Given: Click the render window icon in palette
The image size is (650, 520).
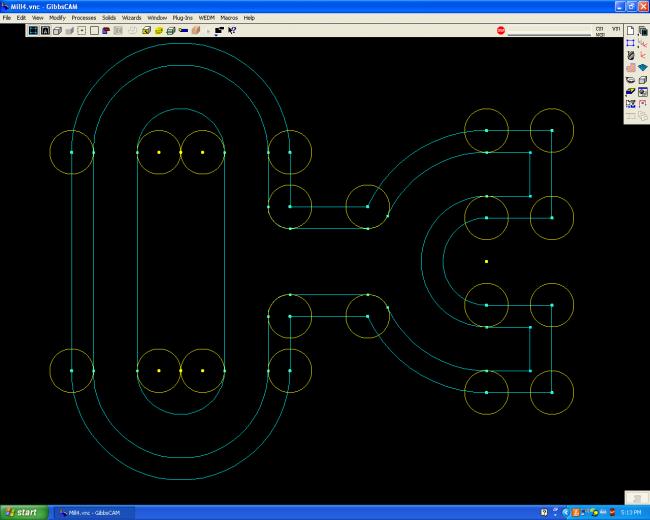Looking at the screenshot, I should point(643,92).
